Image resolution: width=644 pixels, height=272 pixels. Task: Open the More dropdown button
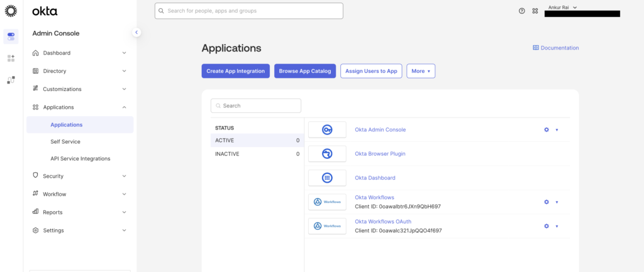click(421, 71)
